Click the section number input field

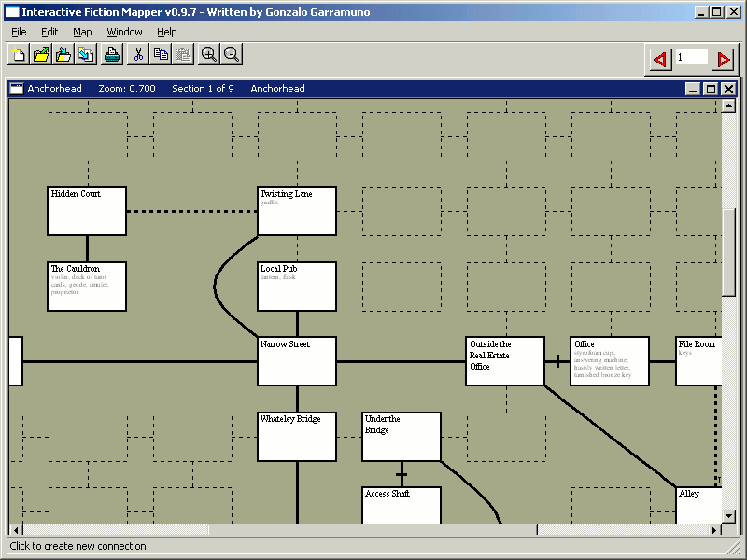[691, 58]
